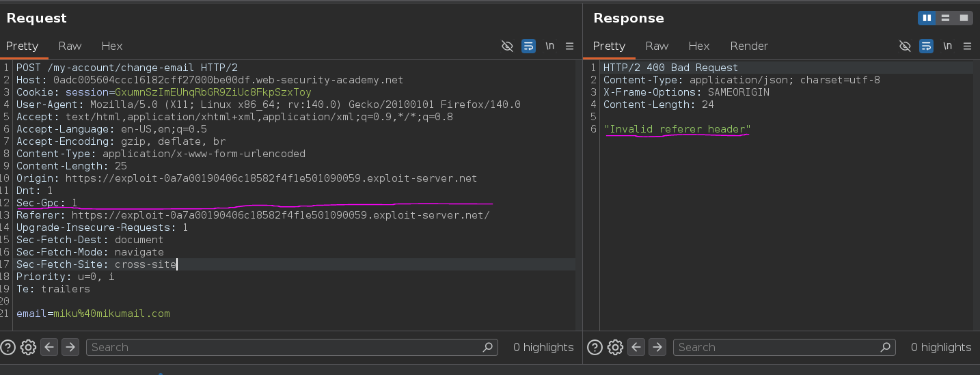Click the Referer header line
Viewport: 980px width, 375px height.
coord(253,215)
